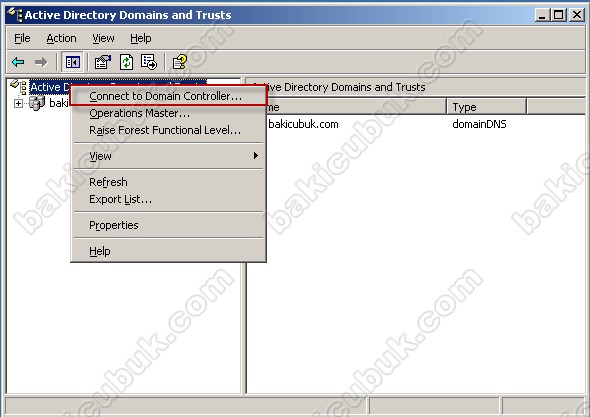Click the Forward arrow toolbar icon
Screen dimensions: 590x417
[x=41, y=62]
